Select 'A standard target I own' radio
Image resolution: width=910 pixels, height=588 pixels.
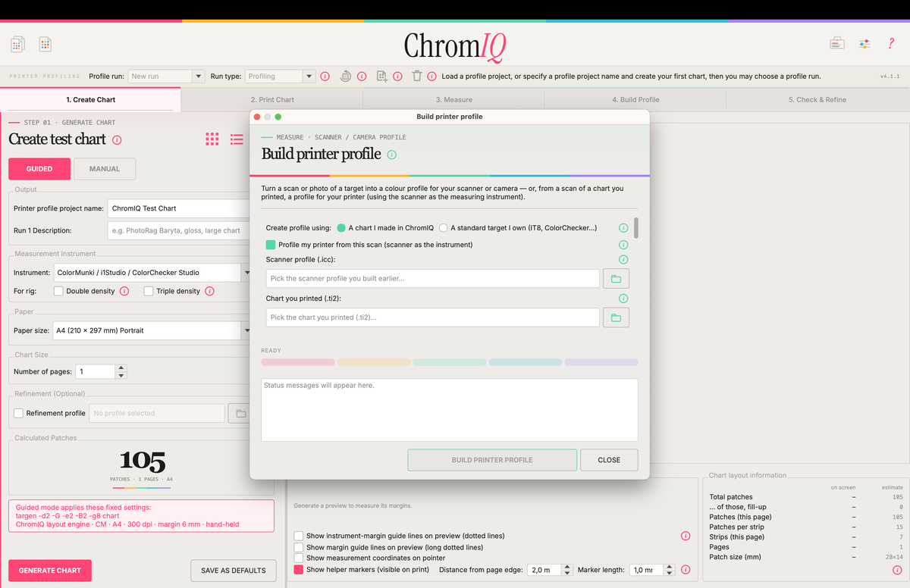pos(443,228)
